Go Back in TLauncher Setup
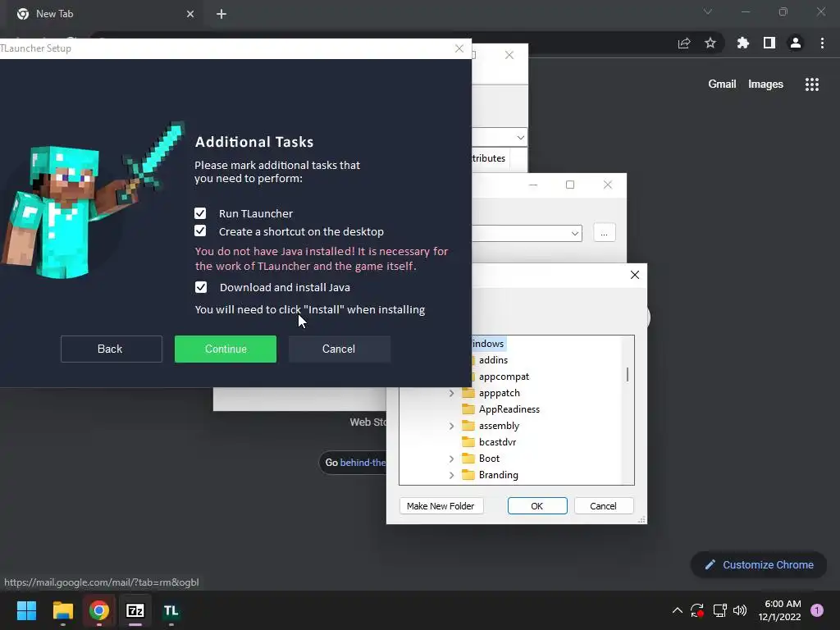Viewport: 840px width, 630px height. (x=111, y=349)
